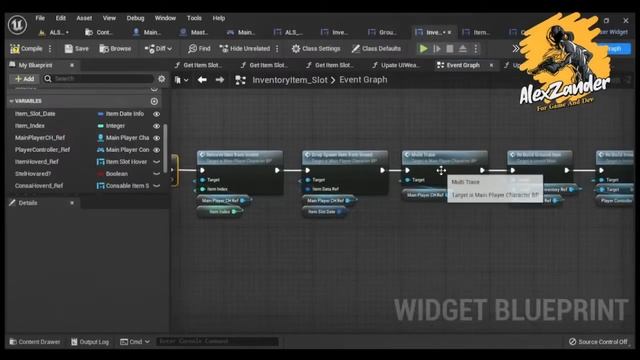Screen dimensions: 640x360
Task: Change Item_Index type Integer
Action: [x=111, y=126]
